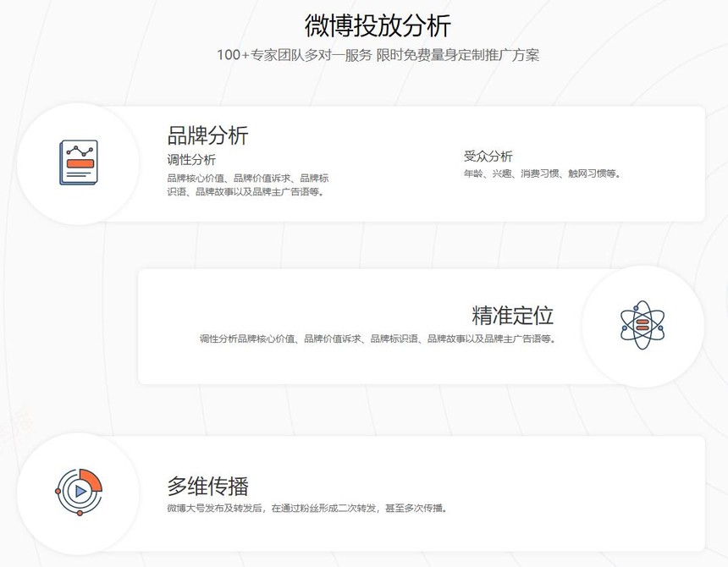This screenshot has height=567, width=728.
Task: Click the description starting 微博大号发布及转发后
Action: (x=307, y=508)
